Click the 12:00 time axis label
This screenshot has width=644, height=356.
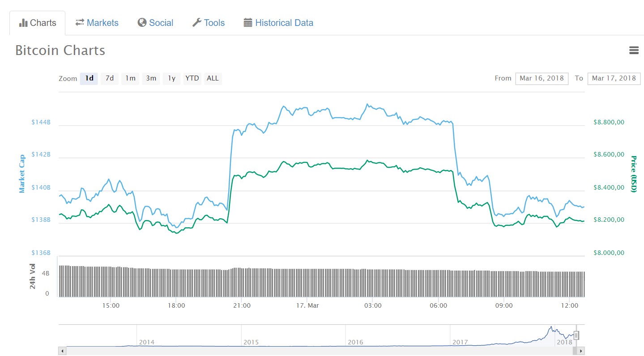tap(569, 305)
